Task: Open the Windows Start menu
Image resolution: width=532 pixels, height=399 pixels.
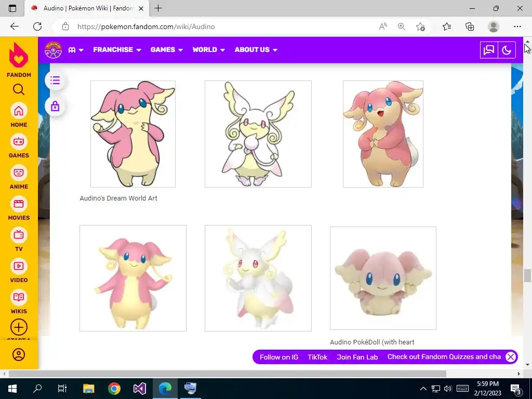Action: (12, 388)
